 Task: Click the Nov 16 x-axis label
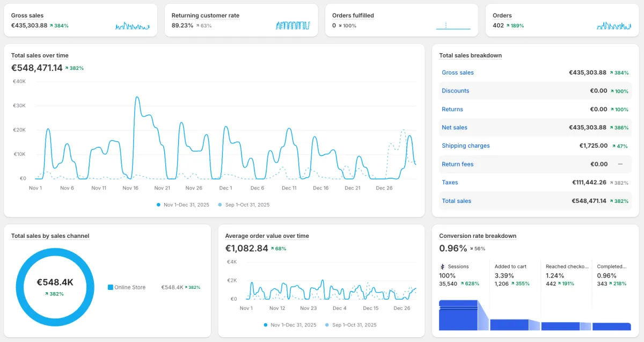pyautogui.click(x=130, y=188)
